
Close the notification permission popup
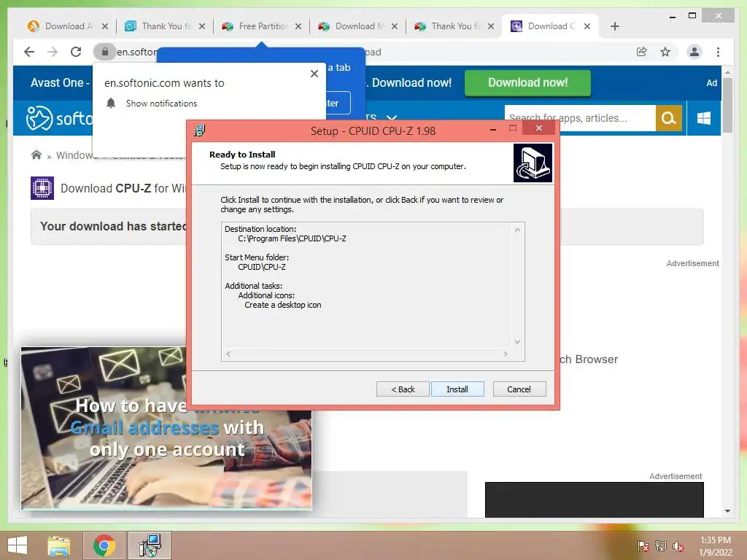coord(314,74)
